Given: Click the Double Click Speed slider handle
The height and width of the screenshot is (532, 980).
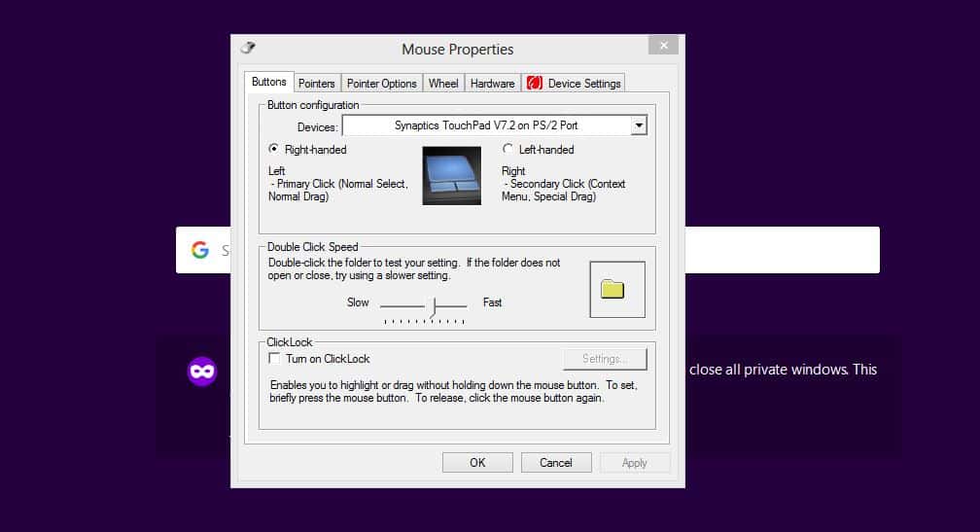Looking at the screenshot, I should click(x=435, y=306).
